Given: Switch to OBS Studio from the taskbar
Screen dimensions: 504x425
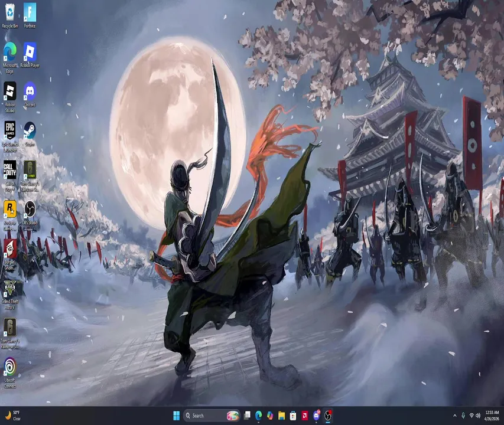Looking at the screenshot, I should point(328,416).
